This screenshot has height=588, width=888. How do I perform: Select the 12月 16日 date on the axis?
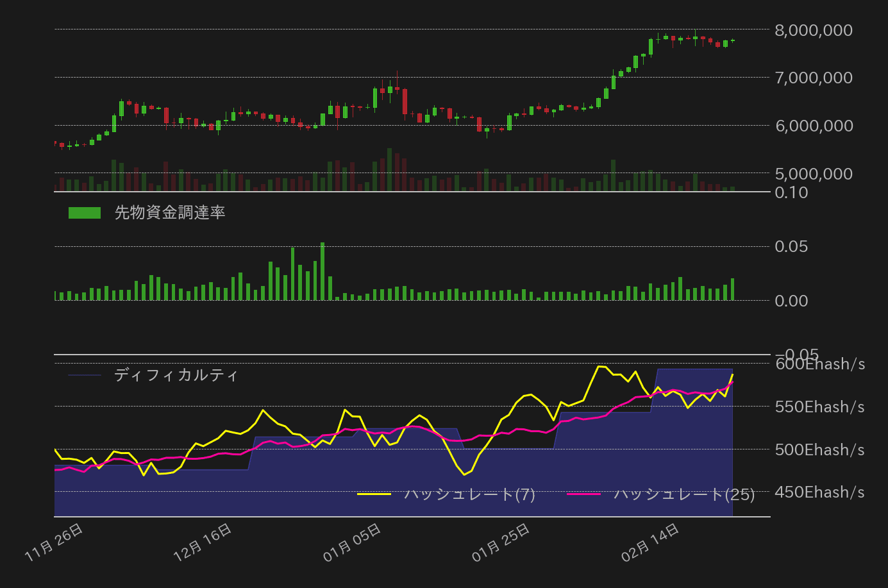pos(203,542)
